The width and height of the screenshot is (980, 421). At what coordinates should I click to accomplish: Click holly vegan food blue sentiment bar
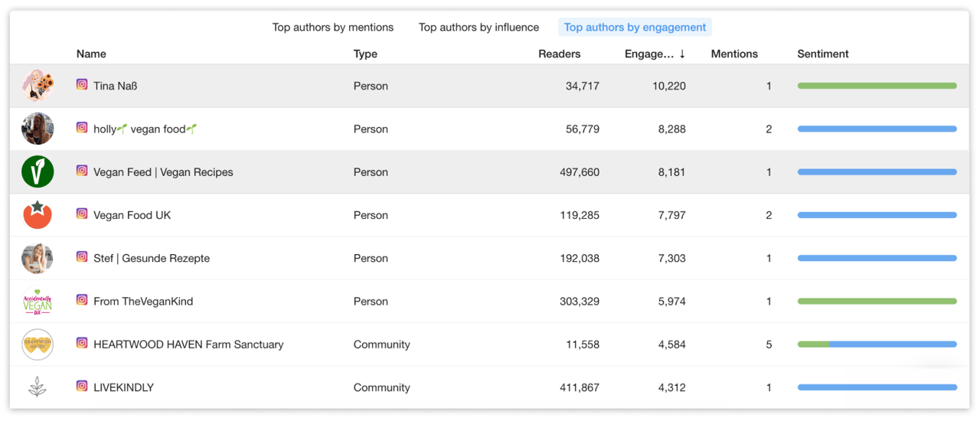pyautogui.click(x=877, y=129)
